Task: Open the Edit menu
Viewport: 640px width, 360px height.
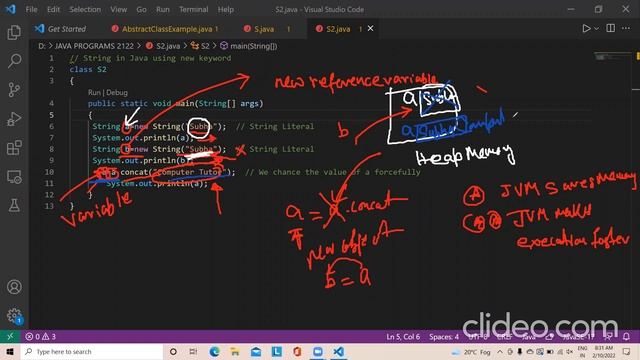Action: pyautogui.click(x=53, y=9)
